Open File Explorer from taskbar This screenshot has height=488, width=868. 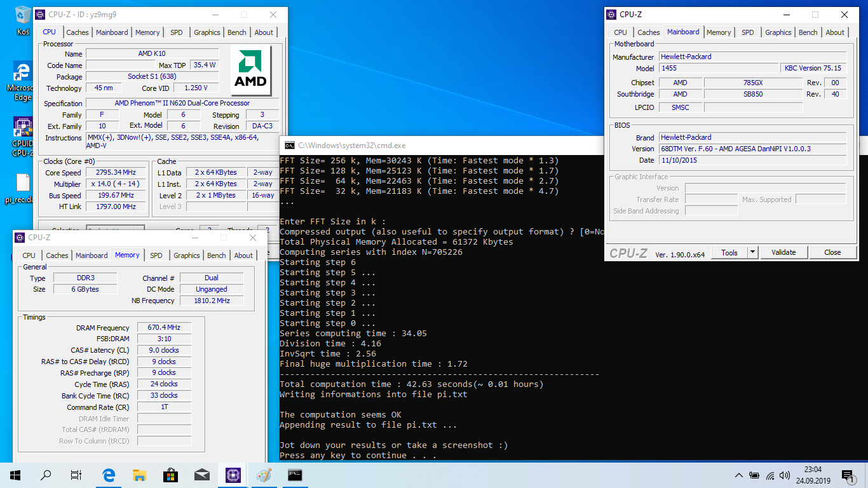140,475
